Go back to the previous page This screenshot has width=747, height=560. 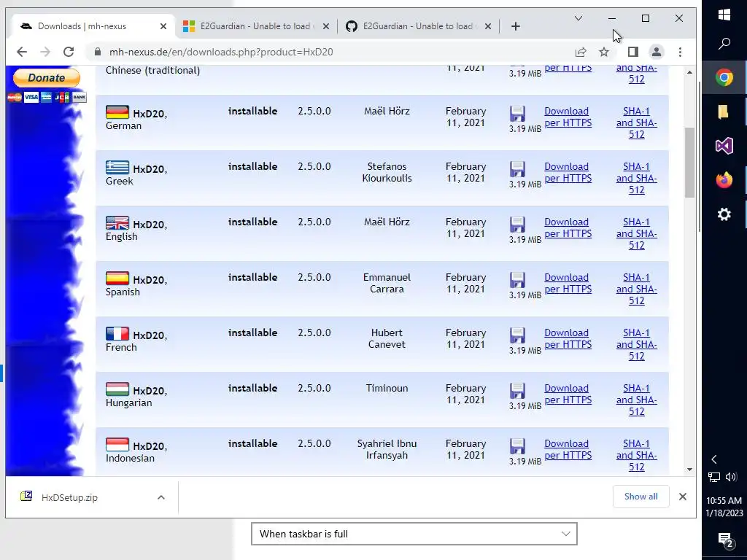click(21, 52)
